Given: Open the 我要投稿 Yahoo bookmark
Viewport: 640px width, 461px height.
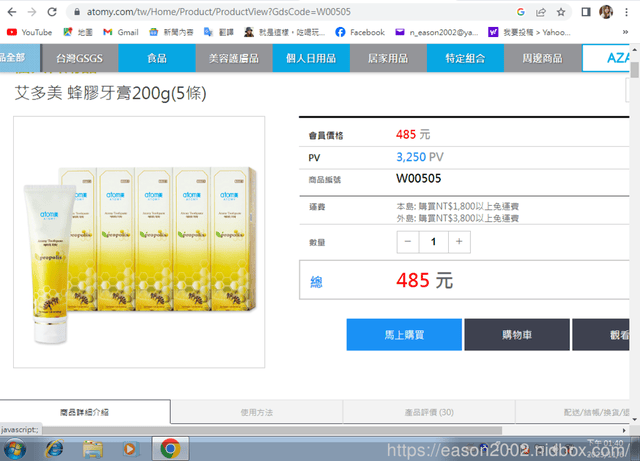Looking at the screenshot, I should pyautogui.click(x=529, y=32).
